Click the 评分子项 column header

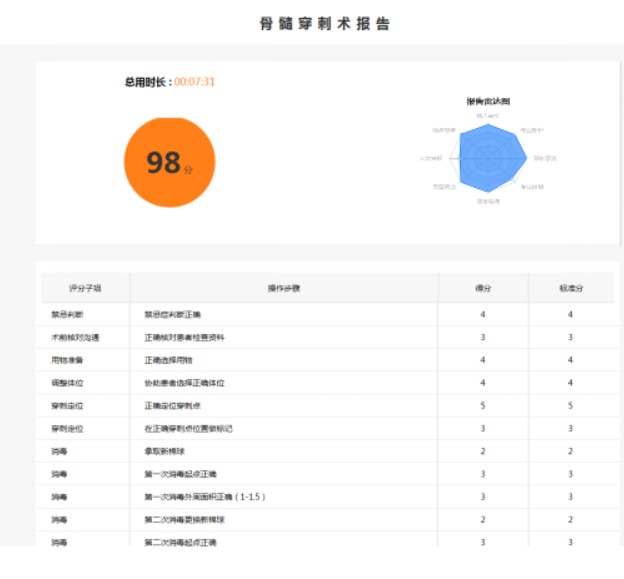[85, 288]
